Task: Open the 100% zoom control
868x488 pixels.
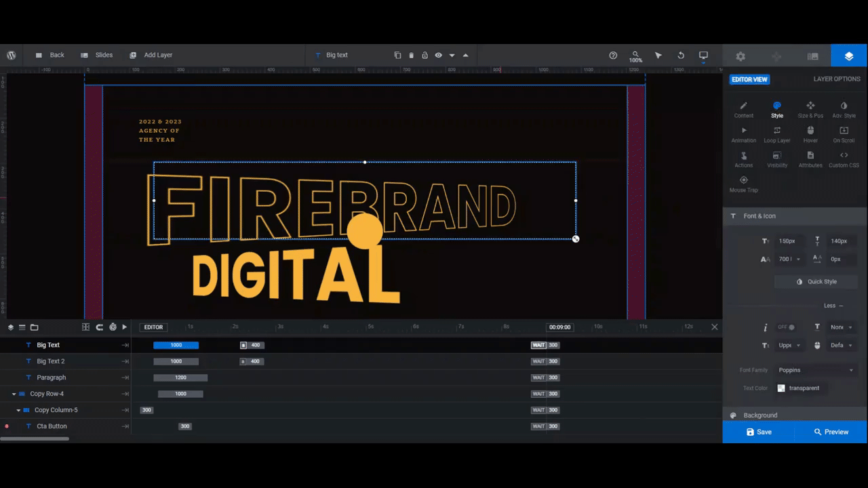Action: (x=635, y=56)
